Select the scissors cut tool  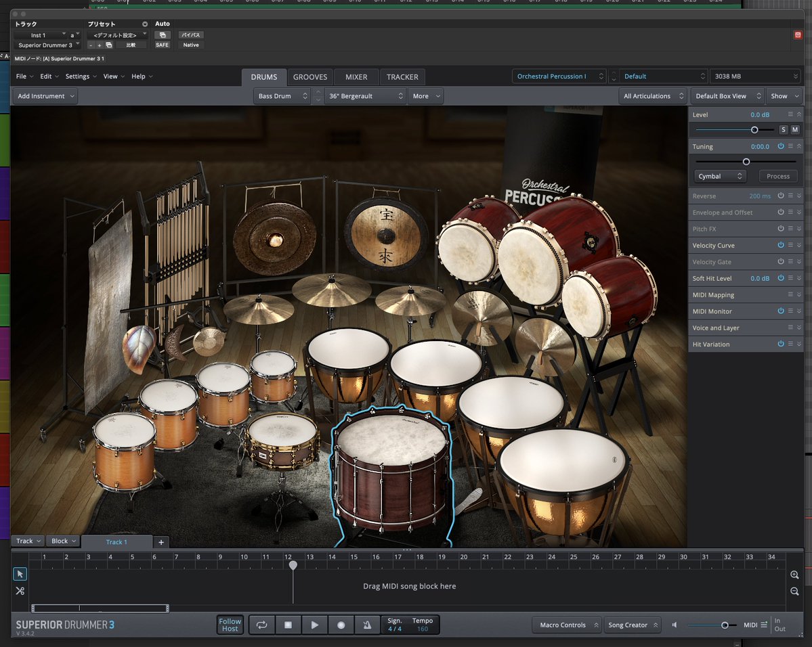click(x=20, y=591)
